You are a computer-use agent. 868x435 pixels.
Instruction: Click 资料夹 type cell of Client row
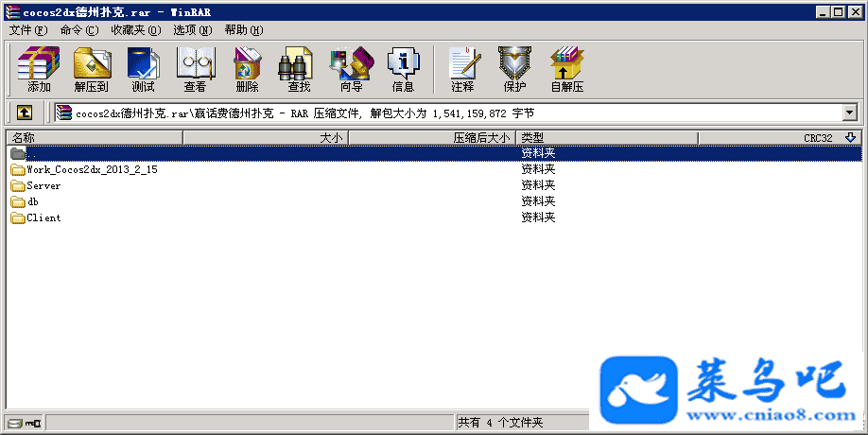coord(538,217)
